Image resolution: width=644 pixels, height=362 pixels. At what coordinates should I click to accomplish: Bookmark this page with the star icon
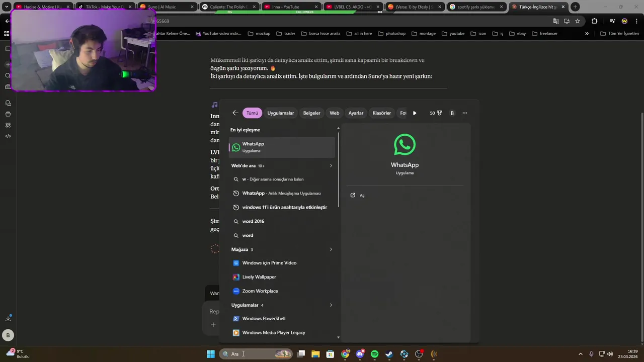(578, 21)
